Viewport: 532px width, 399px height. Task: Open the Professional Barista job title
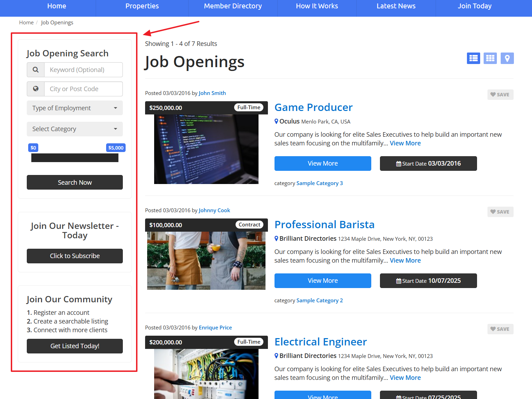pos(324,225)
